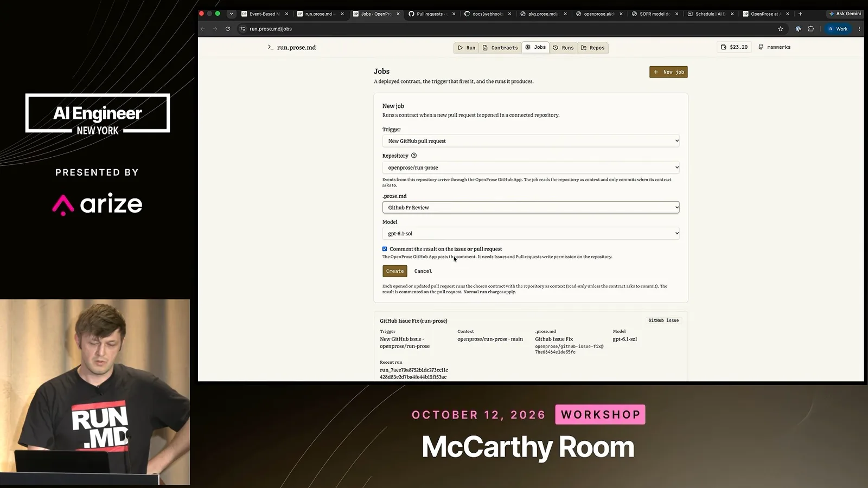
Task: Click the GitHub Issue Fix (run-prose) job title
Action: [x=413, y=321]
